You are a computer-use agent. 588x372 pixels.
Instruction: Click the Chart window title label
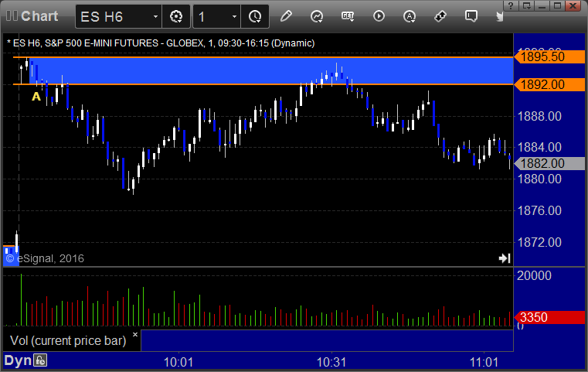pyautogui.click(x=39, y=16)
